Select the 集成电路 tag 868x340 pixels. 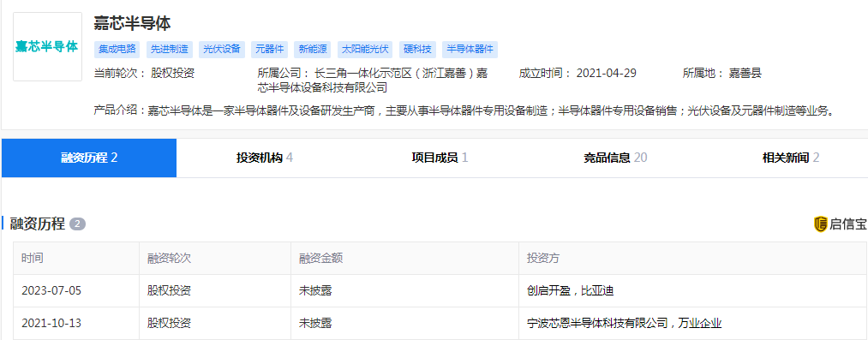click(117, 49)
